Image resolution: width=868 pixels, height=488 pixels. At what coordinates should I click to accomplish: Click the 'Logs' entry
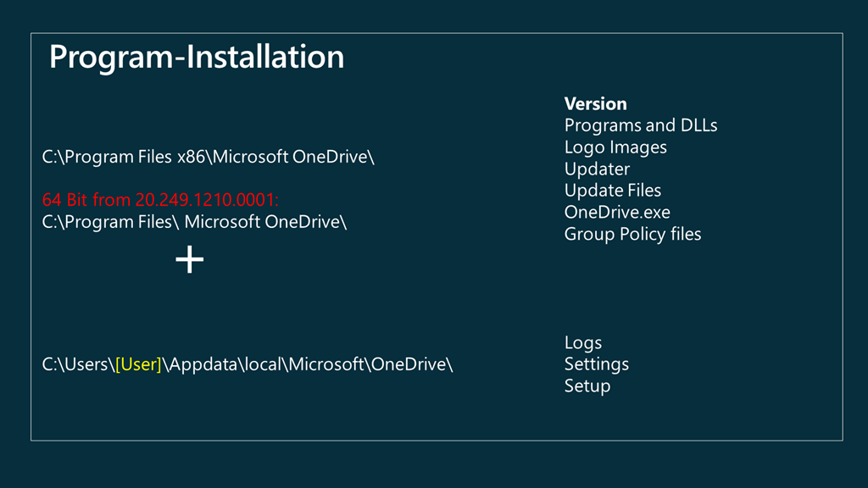point(583,343)
